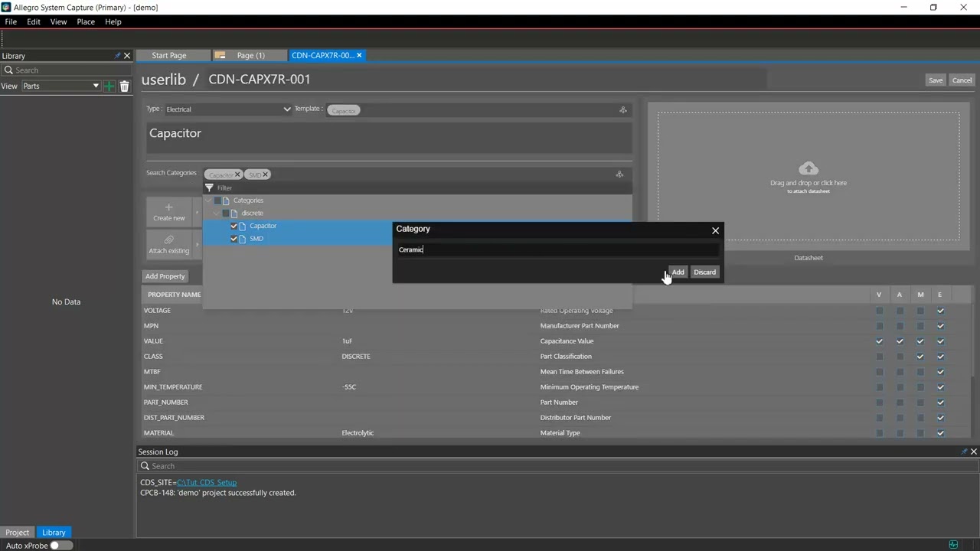Check the M checkbox for MTBF row

coord(920,372)
